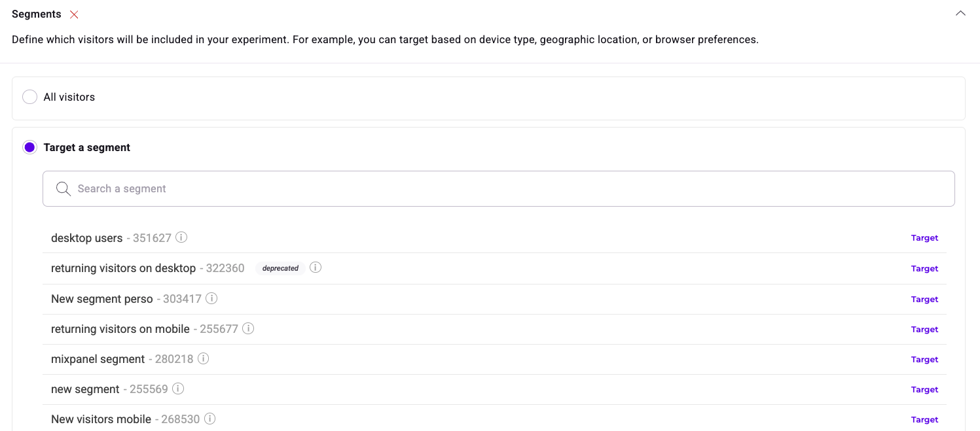Click Target for returning visitors on desktop

[924, 269]
